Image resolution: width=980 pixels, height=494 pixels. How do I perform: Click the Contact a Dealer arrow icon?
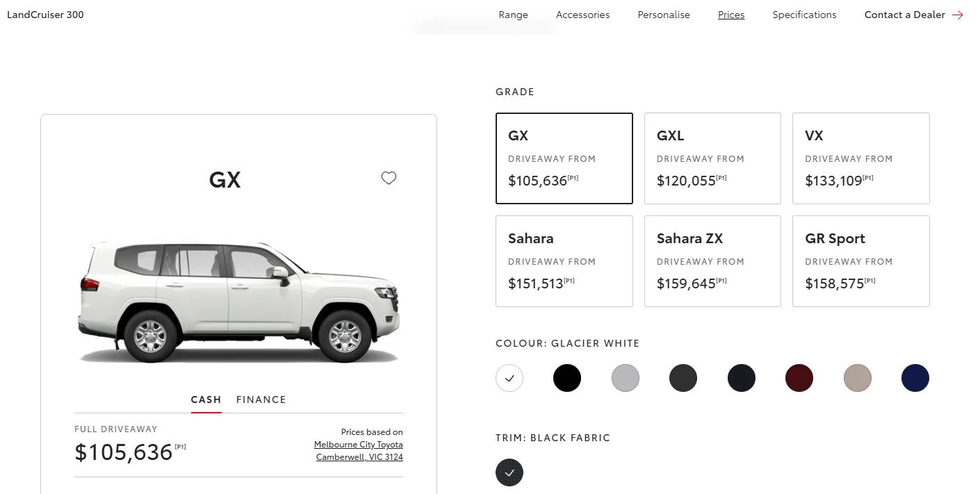point(958,15)
